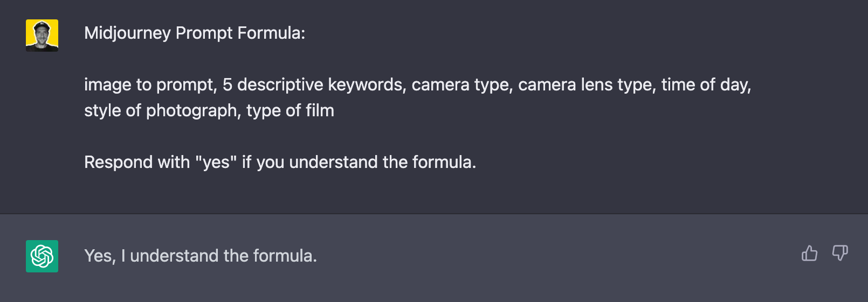Click the 'Midjourney' word in the heading
868x302 pixels.
click(x=127, y=33)
